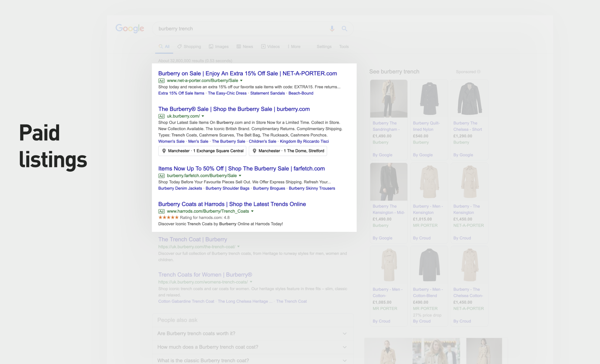Switch to the Shopping tab
Image resolution: width=600 pixels, height=364 pixels.
point(189,47)
